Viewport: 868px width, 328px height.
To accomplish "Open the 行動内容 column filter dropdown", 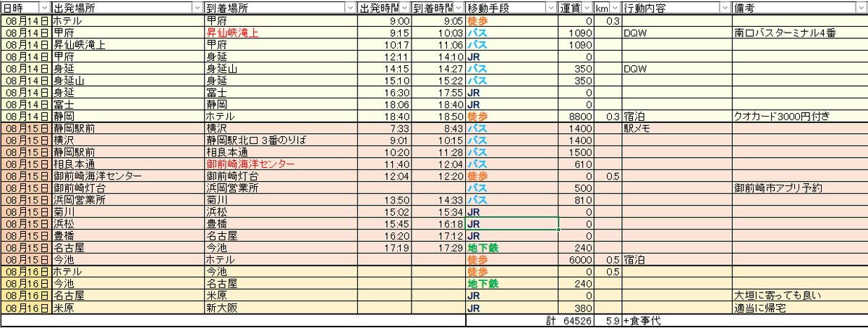I will pyautogui.click(x=726, y=7).
